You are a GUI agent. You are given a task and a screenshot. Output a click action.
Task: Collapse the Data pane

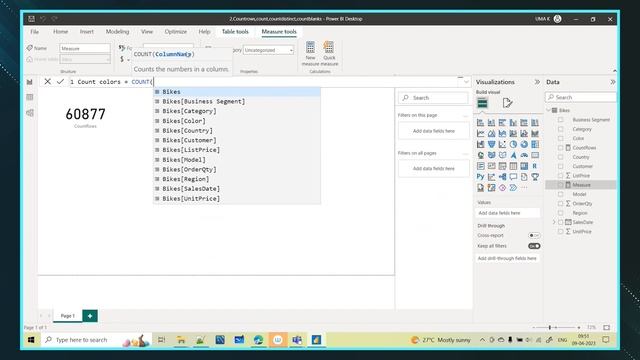[613, 82]
